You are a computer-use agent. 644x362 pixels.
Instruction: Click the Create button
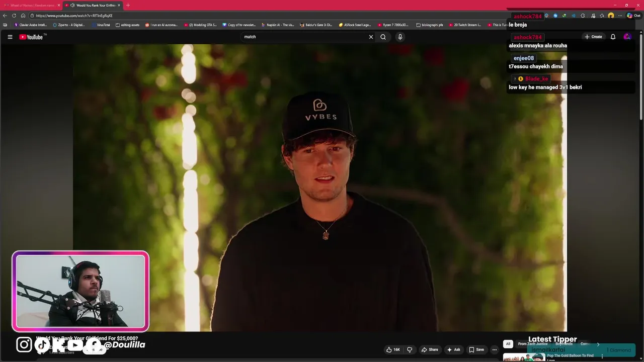pyautogui.click(x=593, y=37)
